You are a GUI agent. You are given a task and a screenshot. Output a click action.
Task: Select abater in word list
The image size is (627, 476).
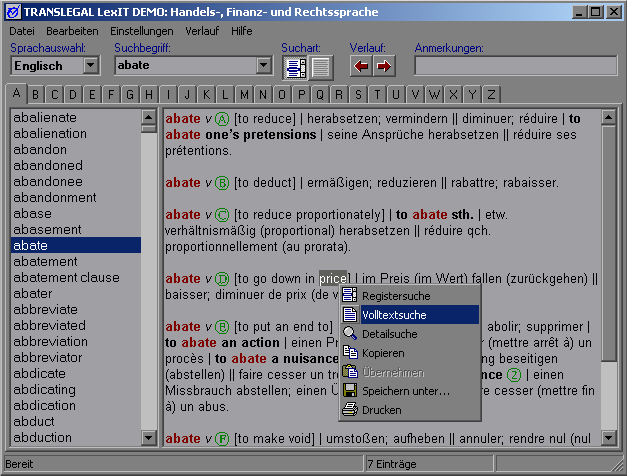pos(76,294)
